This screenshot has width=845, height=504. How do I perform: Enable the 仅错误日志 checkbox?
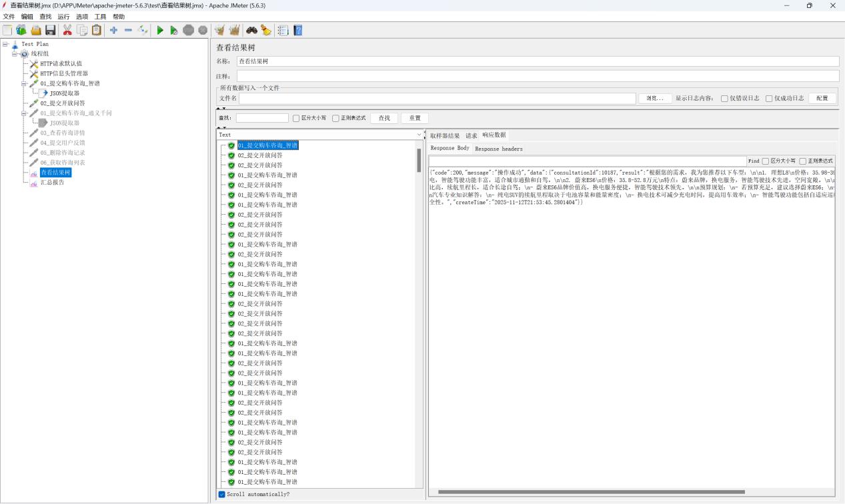coord(724,98)
